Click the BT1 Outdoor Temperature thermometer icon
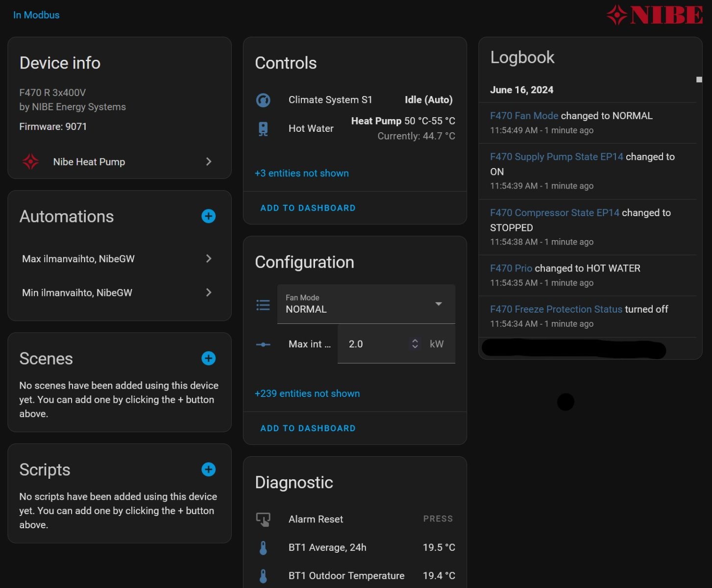Image resolution: width=712 pixels, height=588 pixels. point(263,576)
